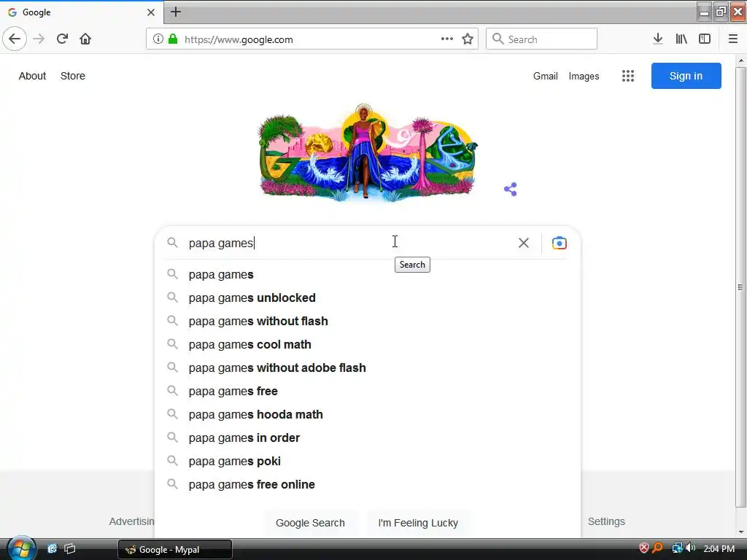Go to Gmail
Screen dimensions: 747x560
pos(546,76)
